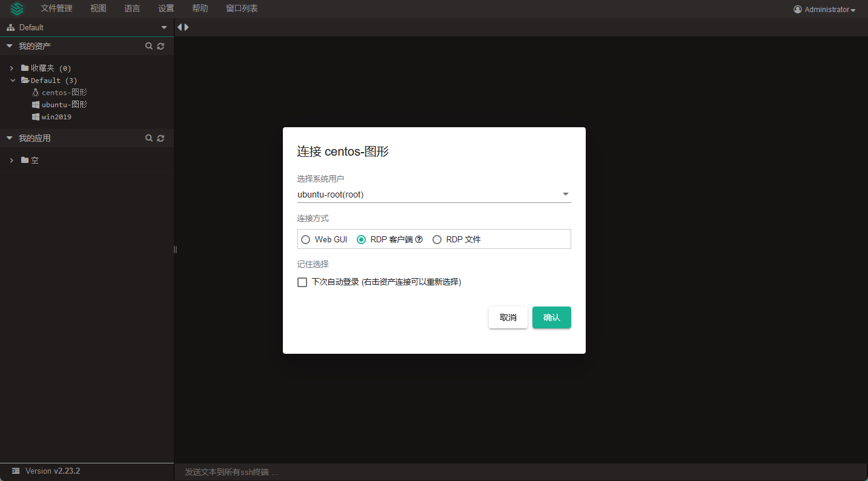Select win2019 asset in the tree
The width and height of the screenshot is (868, 481).
coord(56,117)
